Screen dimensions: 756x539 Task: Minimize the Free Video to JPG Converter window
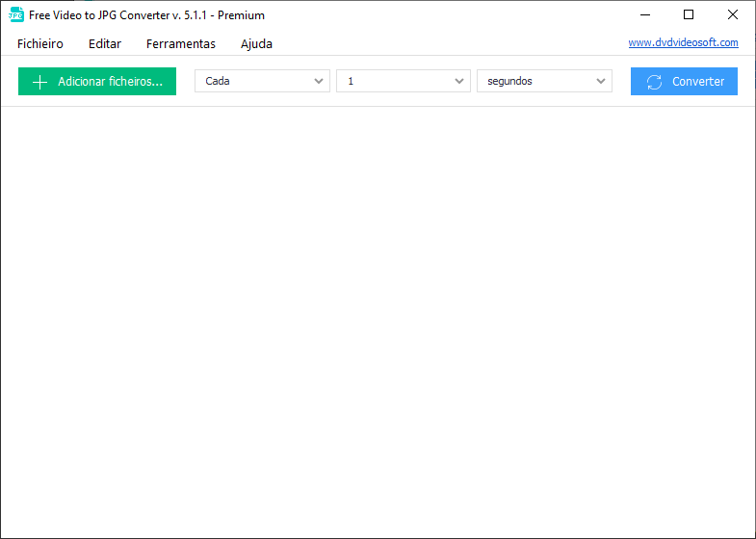click(645, 15)
